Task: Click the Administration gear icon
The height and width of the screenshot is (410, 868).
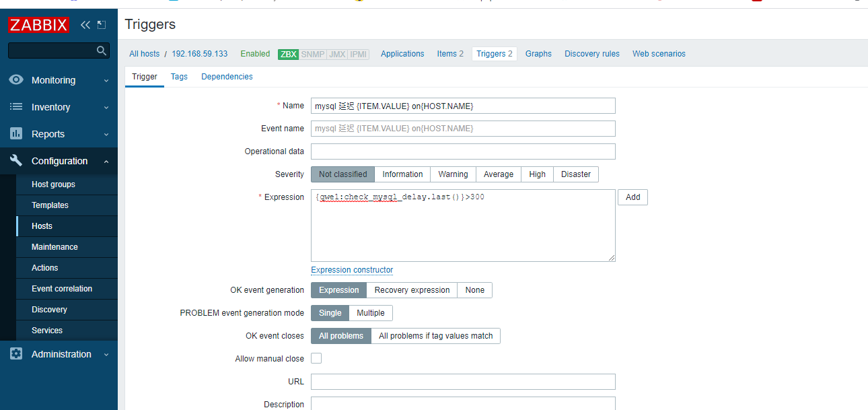Action: [x=16, y=354]
